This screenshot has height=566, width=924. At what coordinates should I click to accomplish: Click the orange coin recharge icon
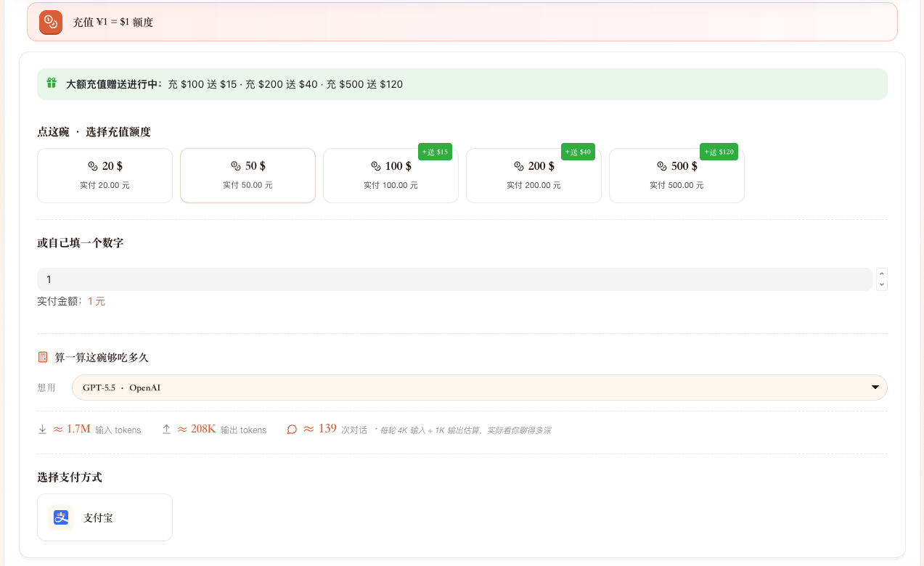[51, 22]
